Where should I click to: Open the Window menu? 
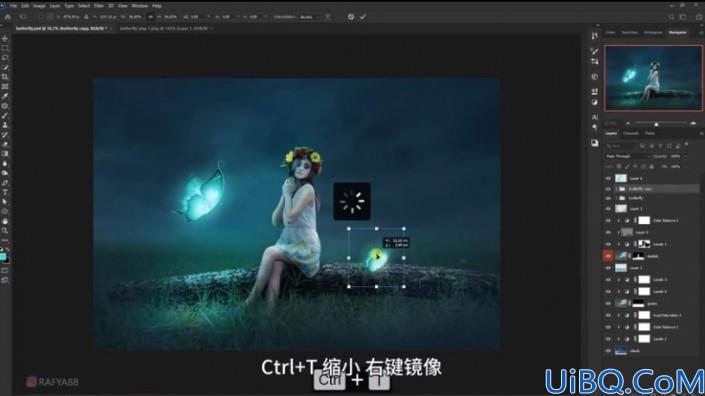(x=139, y=6)
